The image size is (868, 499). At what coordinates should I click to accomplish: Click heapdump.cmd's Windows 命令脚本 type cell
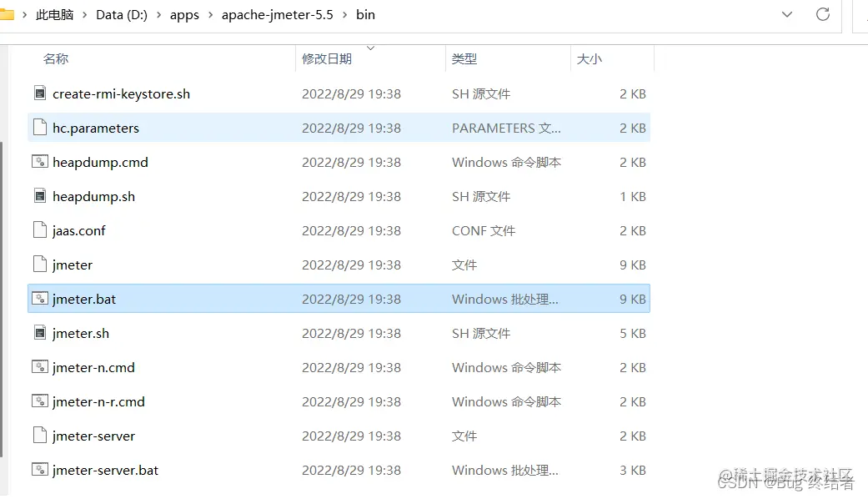[506, 162]
